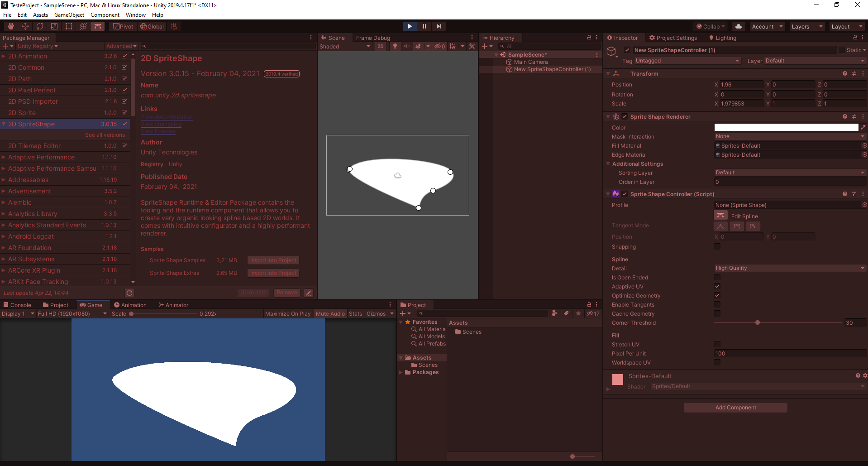Viewport: 868px width, 466px height.
Task: Toggle the grid snapping icon in toolbar
Action: click(174, 26)
